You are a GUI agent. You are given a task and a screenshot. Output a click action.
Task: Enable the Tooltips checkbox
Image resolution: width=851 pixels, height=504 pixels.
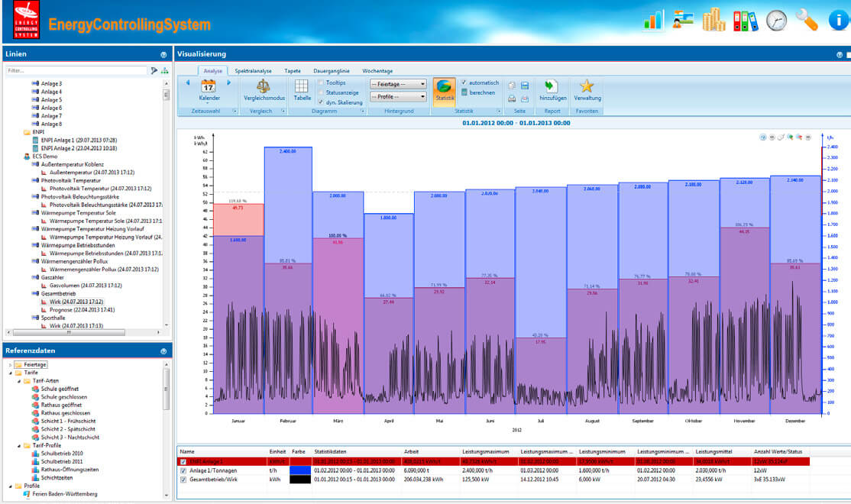322,82
